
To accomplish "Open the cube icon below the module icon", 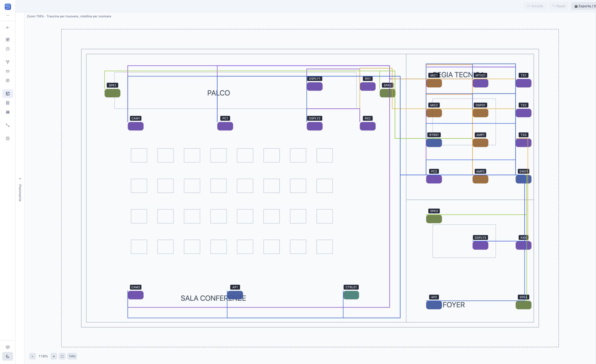I will pos(8,81).
